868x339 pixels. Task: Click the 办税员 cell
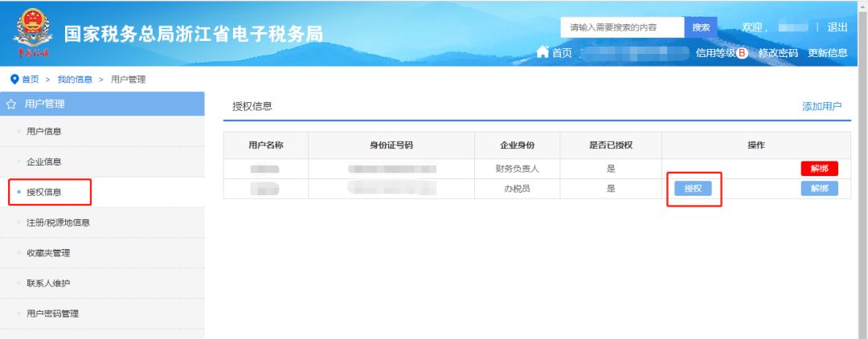pyautogui.click(x=517, y=189)
